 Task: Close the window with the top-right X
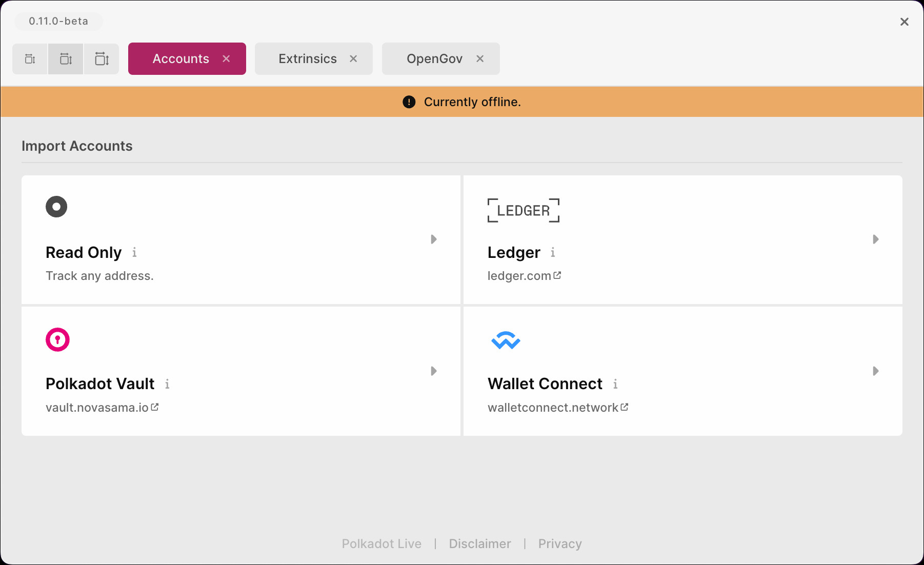point(905,22)
